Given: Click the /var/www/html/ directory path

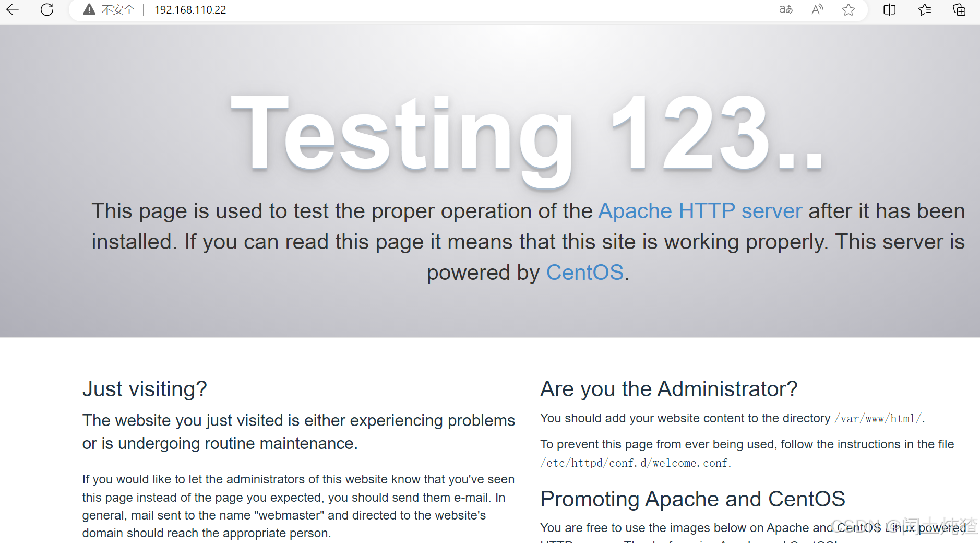Looking at the screenshot, I should point(878,419).
